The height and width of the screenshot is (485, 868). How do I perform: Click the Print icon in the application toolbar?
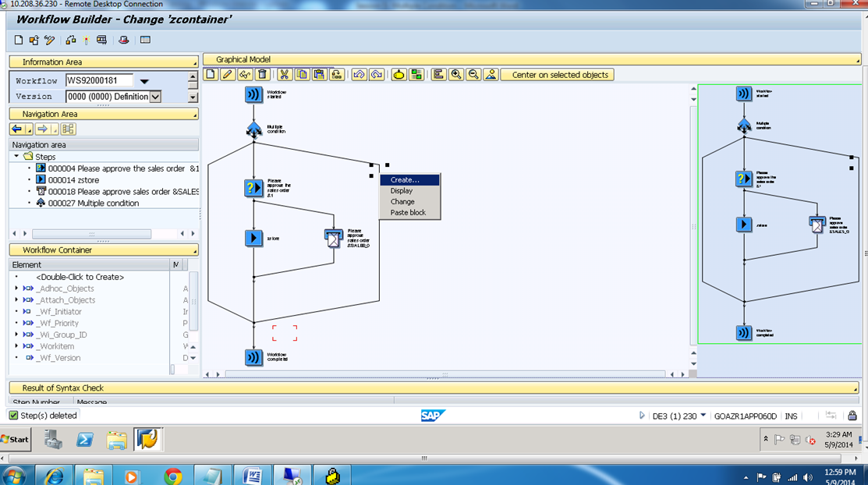101,40
